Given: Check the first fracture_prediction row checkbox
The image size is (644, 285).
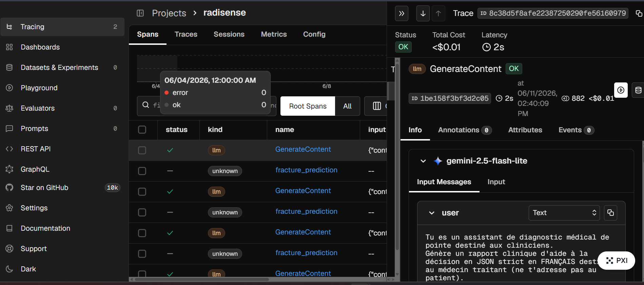Looking at the screenshot, I should [x=142, y=171].
